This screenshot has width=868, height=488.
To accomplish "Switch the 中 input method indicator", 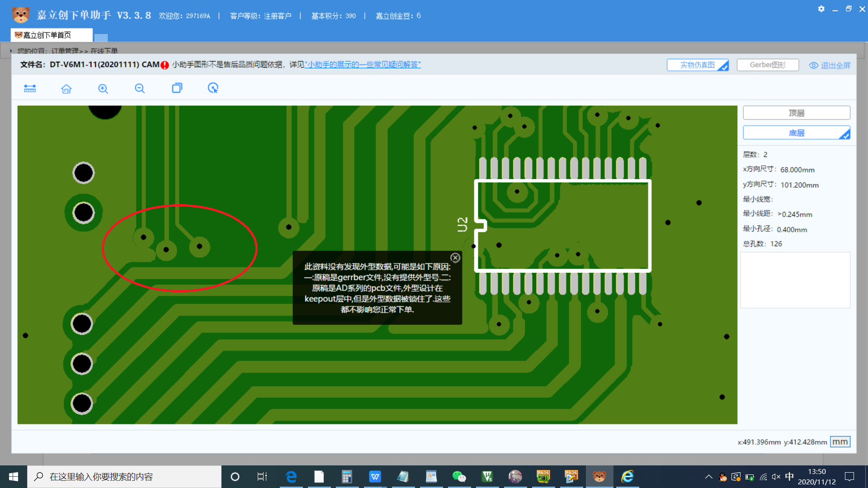I will coord(789,477).
